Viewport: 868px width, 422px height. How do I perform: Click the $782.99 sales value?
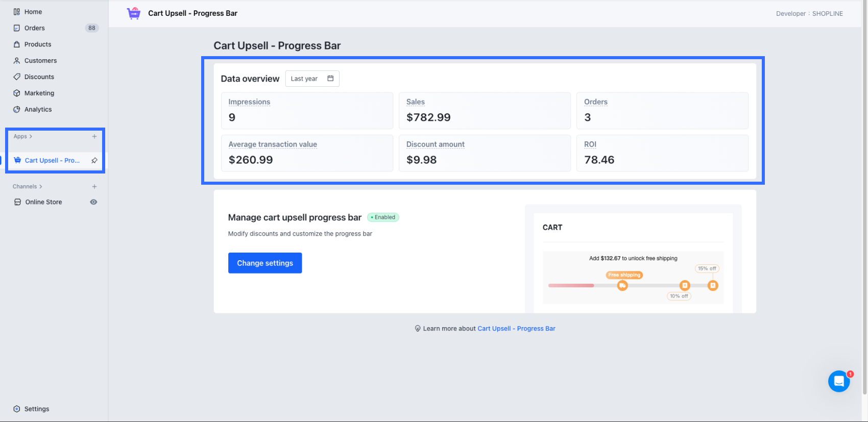click(428, 117)
